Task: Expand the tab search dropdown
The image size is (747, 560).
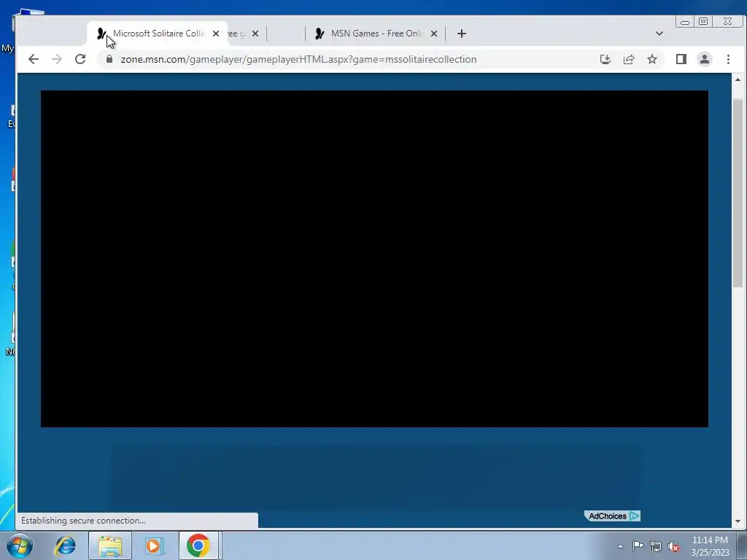Action: tap(659, 34)
